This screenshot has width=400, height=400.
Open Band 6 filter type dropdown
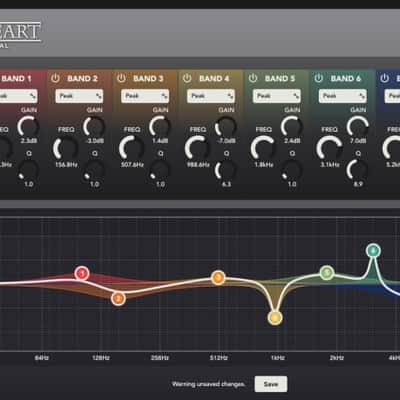pyautogui.click(x=343, y=96)
